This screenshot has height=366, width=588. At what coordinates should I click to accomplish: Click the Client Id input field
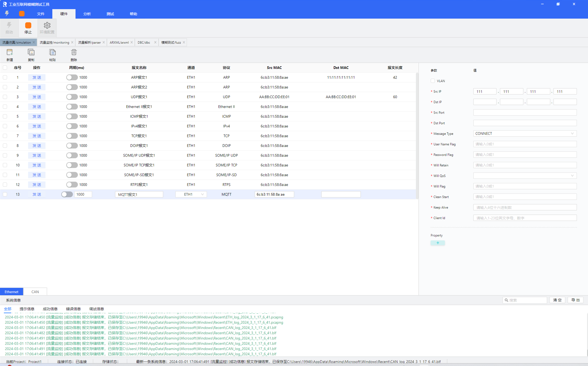tap(524, 218)
